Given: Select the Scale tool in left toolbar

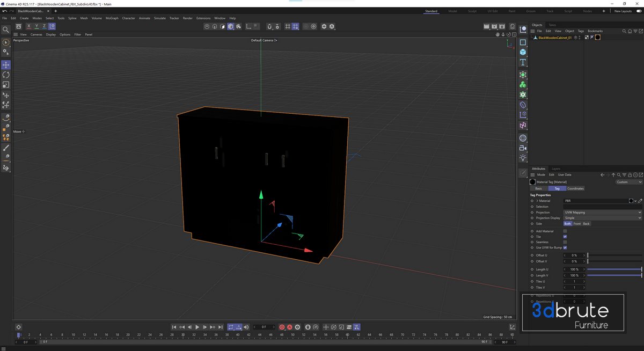Looking at the screenshot, I should pyautogui.click(x=6, y=85).
